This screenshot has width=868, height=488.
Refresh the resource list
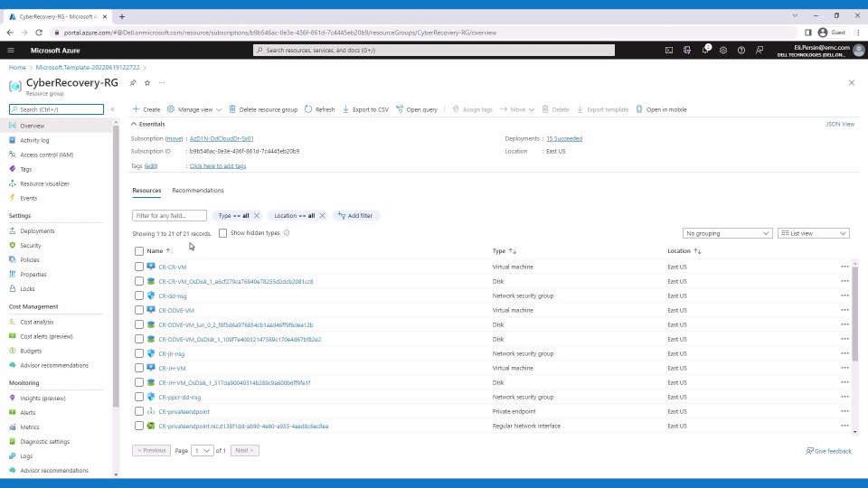tap(319, 109)
